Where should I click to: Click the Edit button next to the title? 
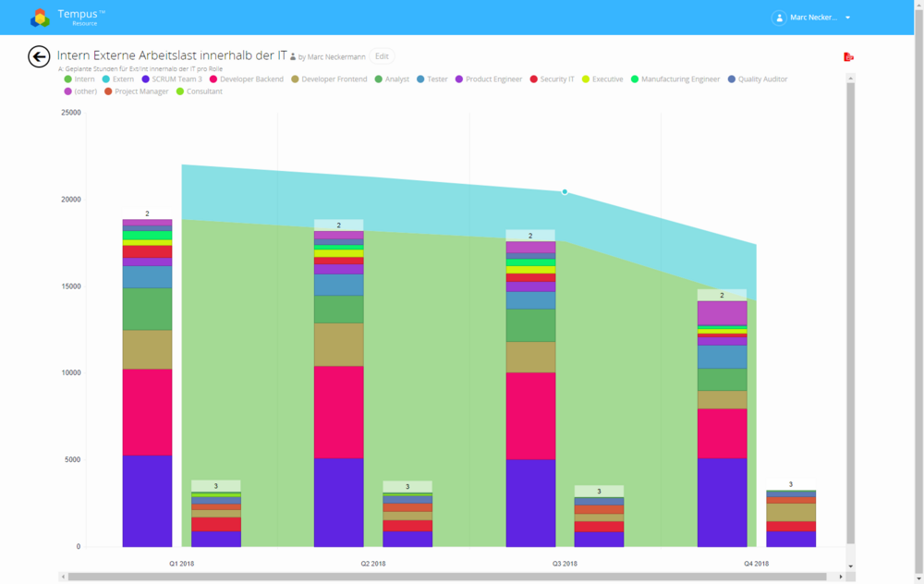(382, 56)
